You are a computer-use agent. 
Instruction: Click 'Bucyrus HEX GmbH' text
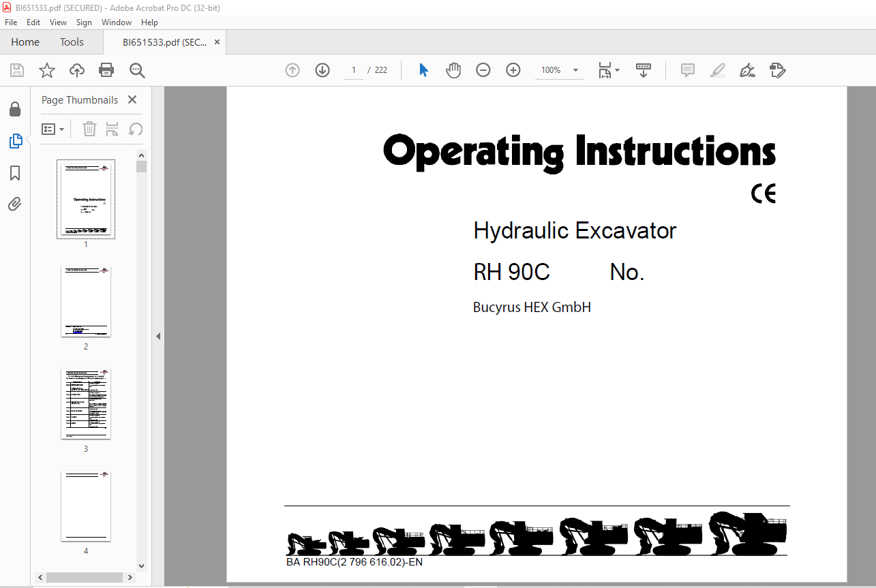pyautogui.click(x=532, y=307)
